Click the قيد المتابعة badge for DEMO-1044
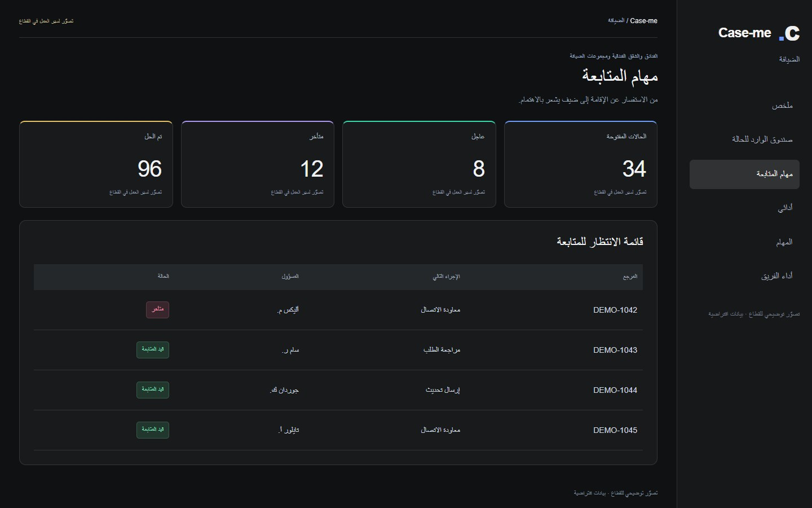This screenshot has width=812, height=508. pos(153,390)
